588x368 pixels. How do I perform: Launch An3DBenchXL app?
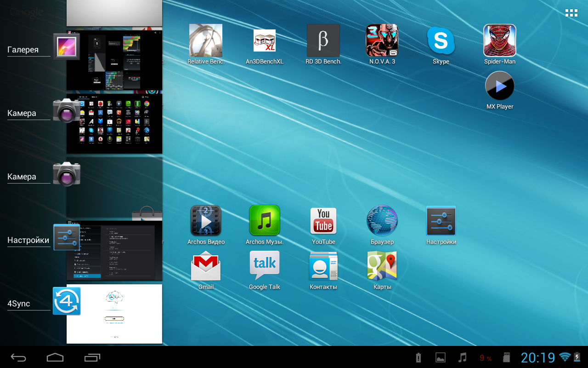point(265,44)
